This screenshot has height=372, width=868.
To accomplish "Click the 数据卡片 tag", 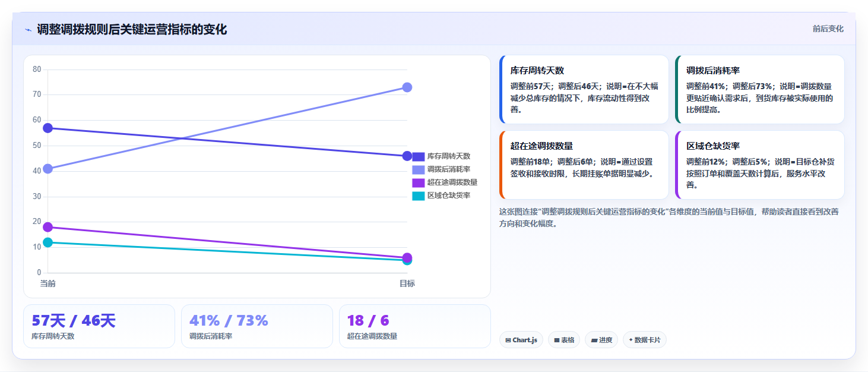I will [x=645, y=340].
